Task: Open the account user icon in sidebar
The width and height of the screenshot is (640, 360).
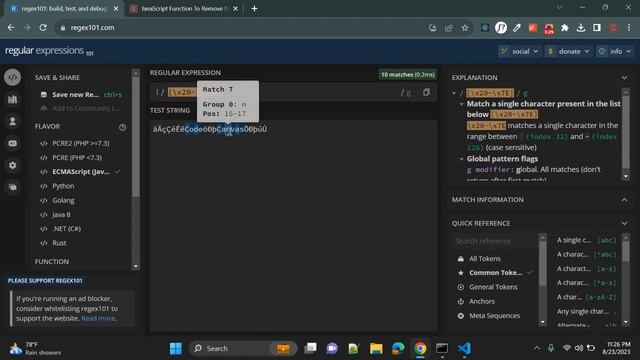Action: click(x=13, y=121)
